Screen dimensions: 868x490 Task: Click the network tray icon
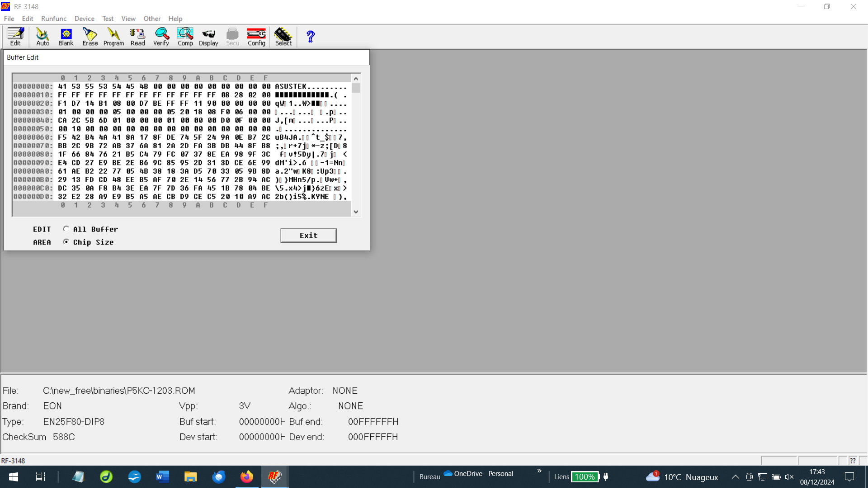(x=763, y=477)
